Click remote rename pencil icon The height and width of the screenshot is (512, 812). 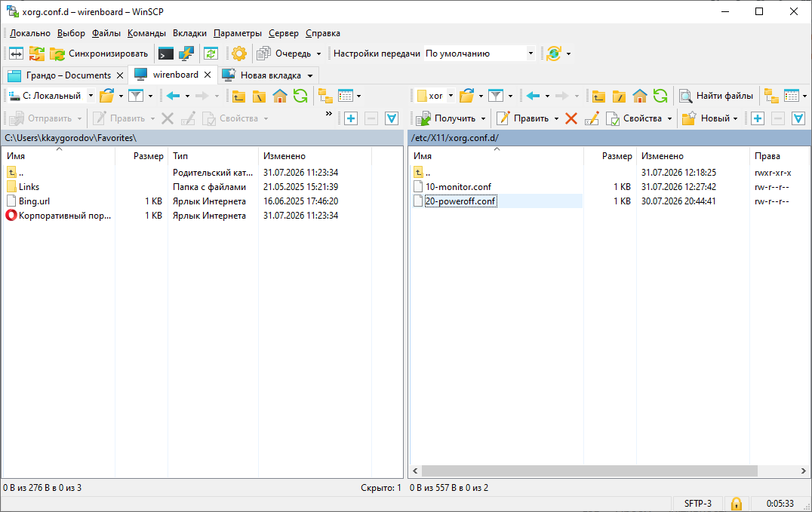(592, 118)
